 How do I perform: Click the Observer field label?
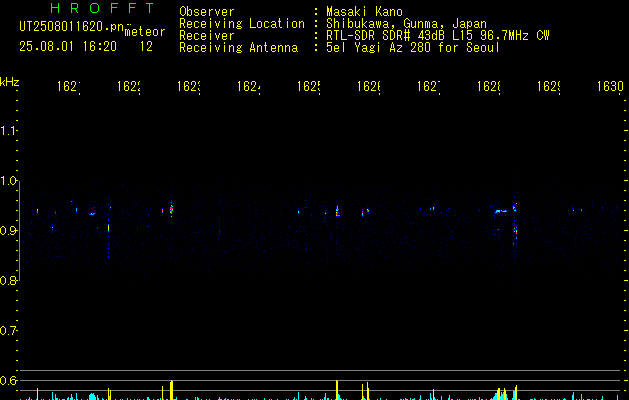click(207, 11)
